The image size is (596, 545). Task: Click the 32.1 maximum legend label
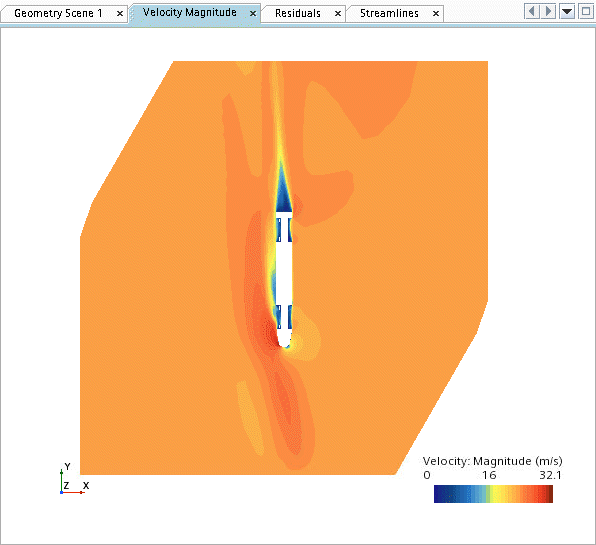[550, 475]
